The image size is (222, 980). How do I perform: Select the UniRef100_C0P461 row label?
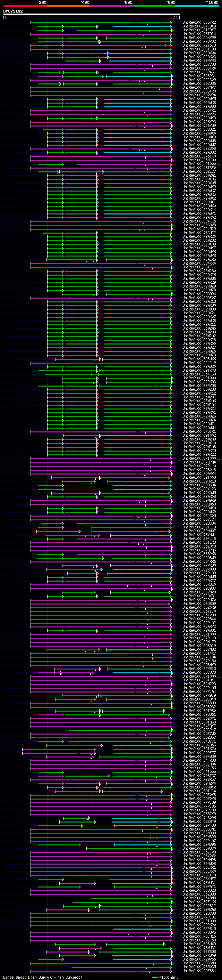pos(199,72)
